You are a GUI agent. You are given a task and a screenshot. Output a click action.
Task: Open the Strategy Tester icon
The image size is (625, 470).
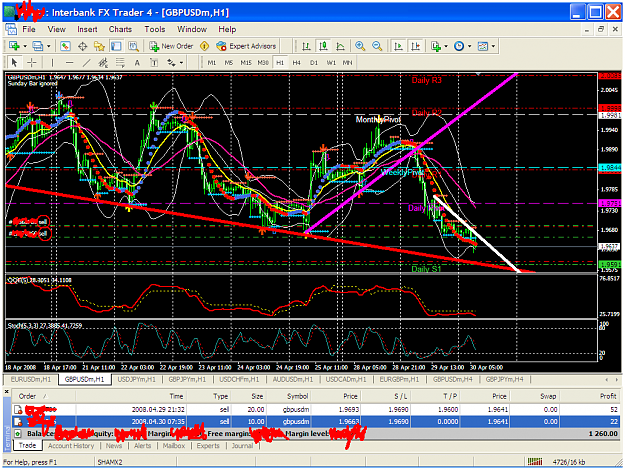[x=133, y=46]
